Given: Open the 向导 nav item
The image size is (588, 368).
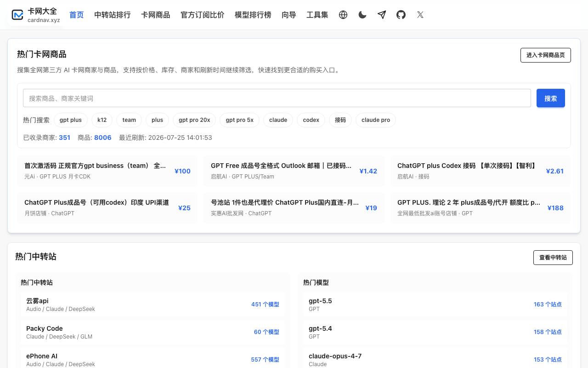Looking at the screenshot, I should [289, 15].
